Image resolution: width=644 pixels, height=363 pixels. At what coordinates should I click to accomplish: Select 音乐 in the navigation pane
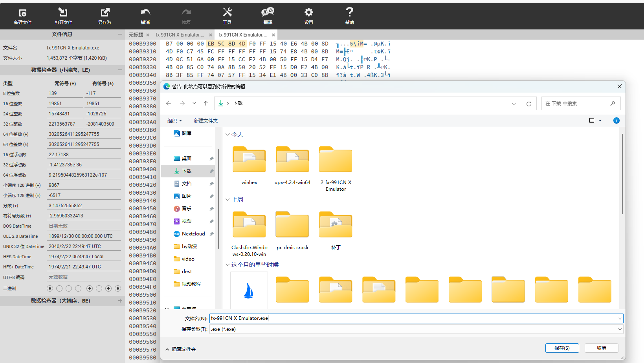183,209
